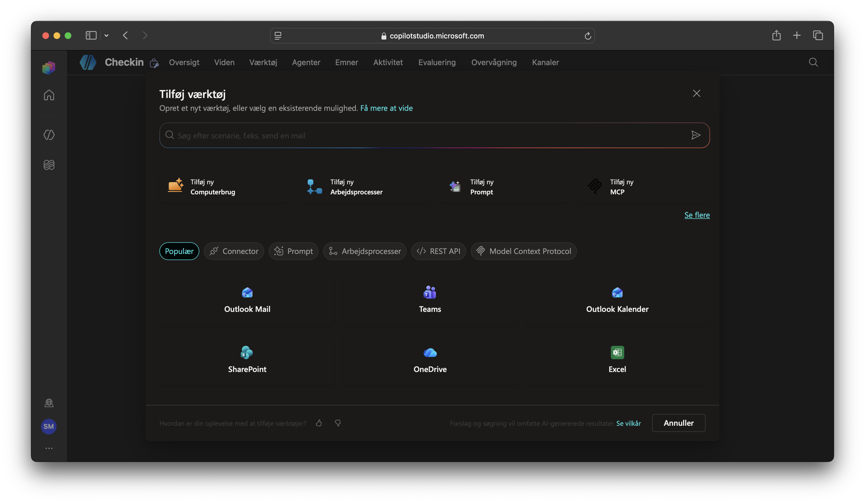
Task: Click the Power Platform logo in sidebar
Action: pos(49,68)
